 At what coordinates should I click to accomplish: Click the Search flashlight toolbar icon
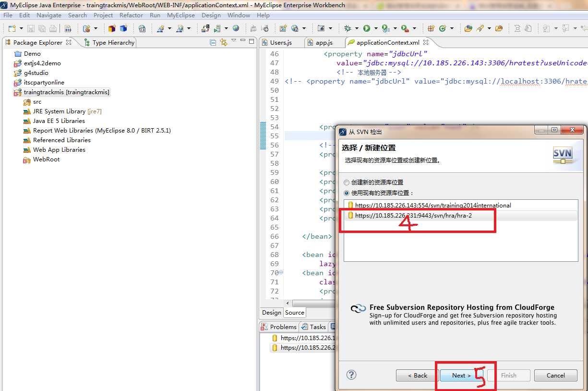[x=480, y=28]
